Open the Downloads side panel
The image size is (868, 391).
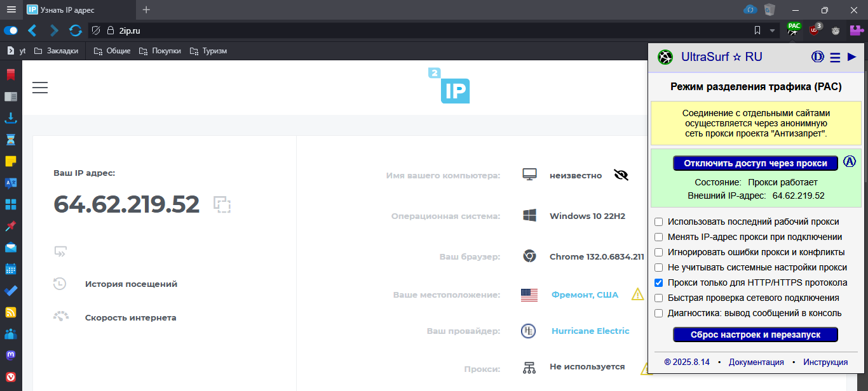click(x=11, y=118)
